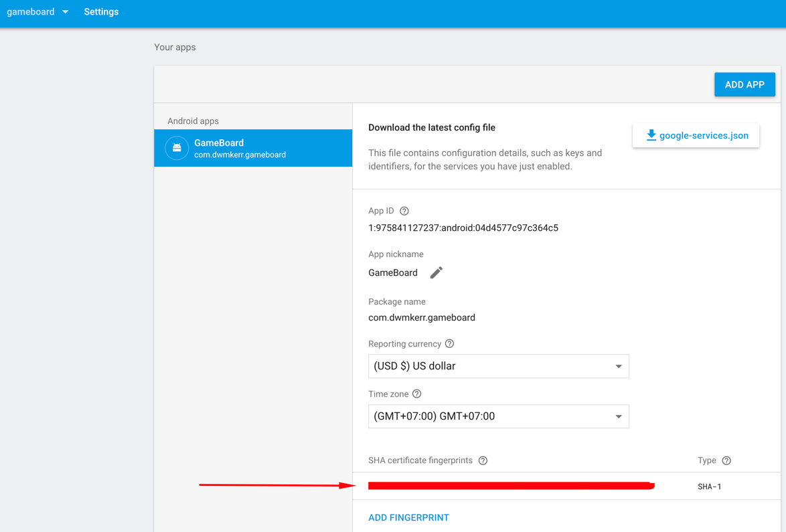Click the Your apps heading
This screenshot has height=532, width=786.
click(x=175, y=47)
